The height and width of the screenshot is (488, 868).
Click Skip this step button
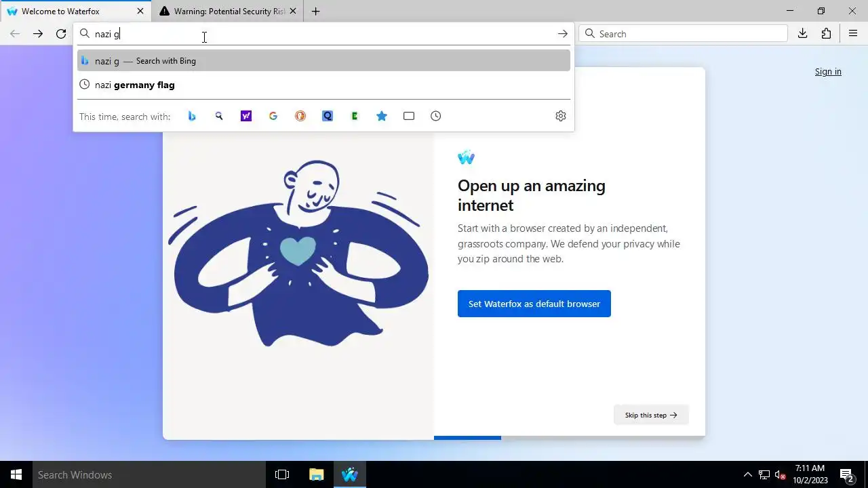pyautogui.click(x=651, y=415)
